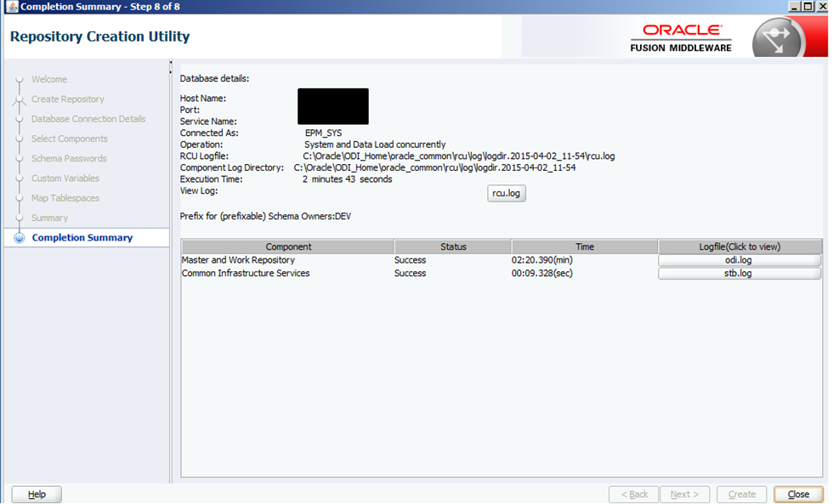Click the Status column header
The height and width of the screenshot is (504, 833).
(x=452, y=246)
